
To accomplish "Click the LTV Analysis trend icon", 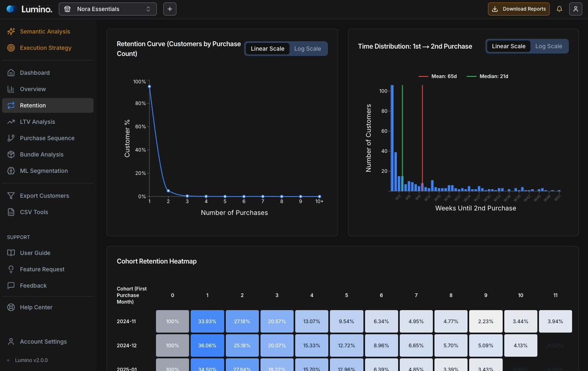I will [x=12, y=122].
